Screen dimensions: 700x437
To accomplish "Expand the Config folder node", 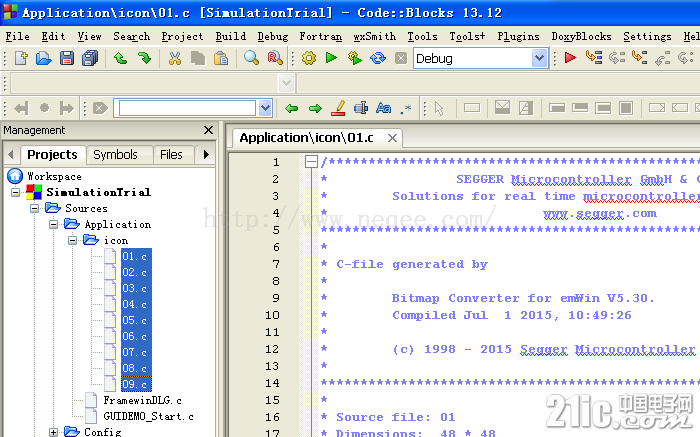I will point(54,432).
